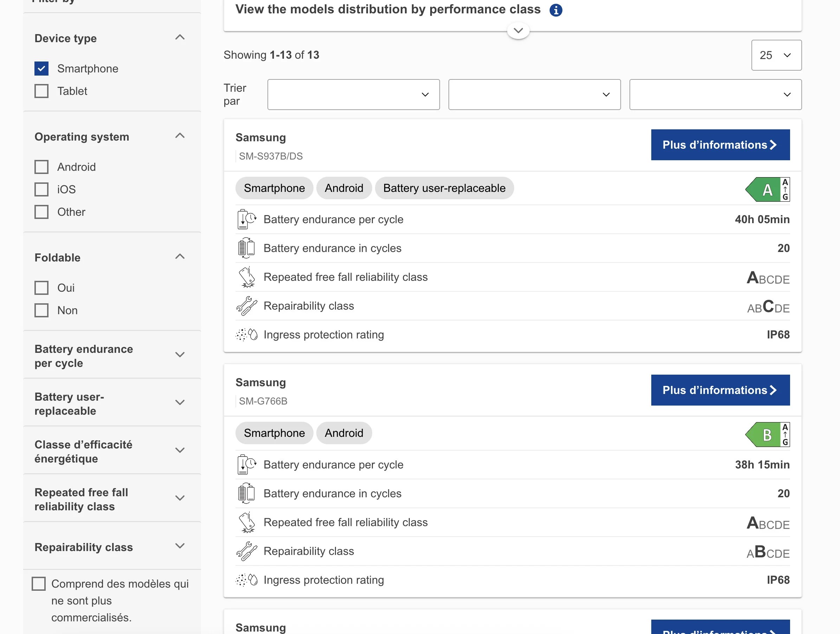Screen dimensions: 840x634
Task: Click the SM-S937B/DS model number text
Action: click(x=271, y=156)
